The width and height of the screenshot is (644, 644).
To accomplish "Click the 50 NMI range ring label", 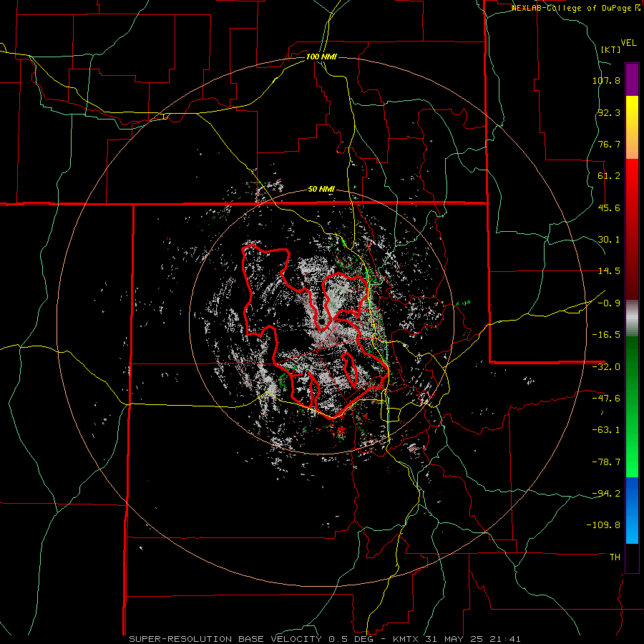I will (x=321, y=190).
